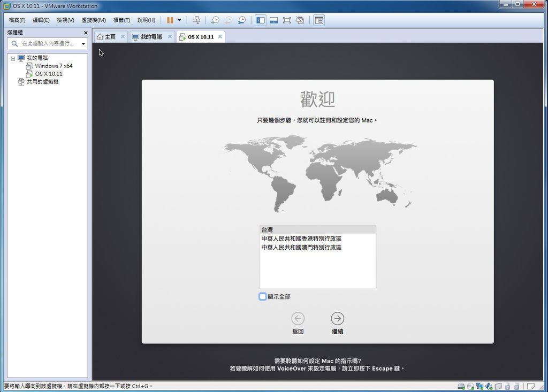
Task: Open the power options dropdown arrow beside pause
Action: (x=179, y=20)
